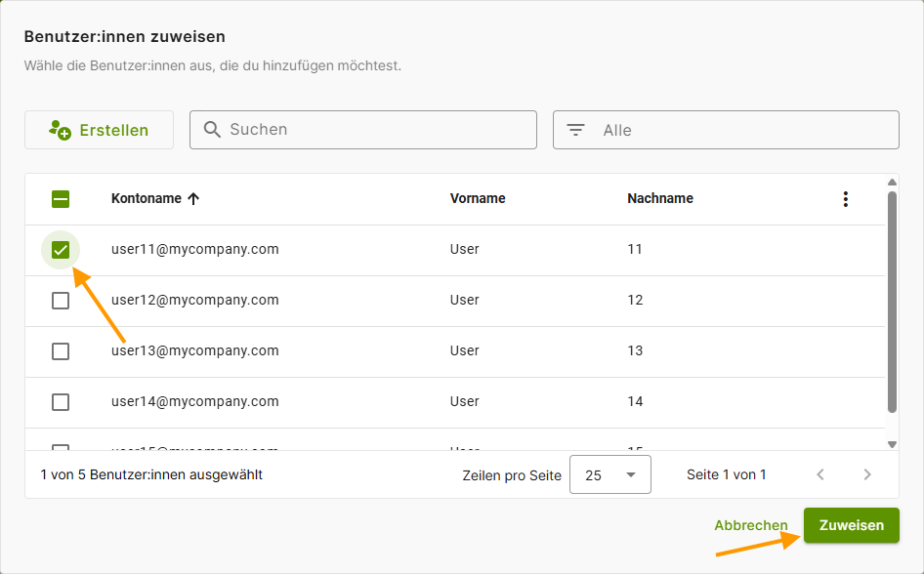Click the Erstellen button
Screen dimensions: 924x574
coord(99,130)
